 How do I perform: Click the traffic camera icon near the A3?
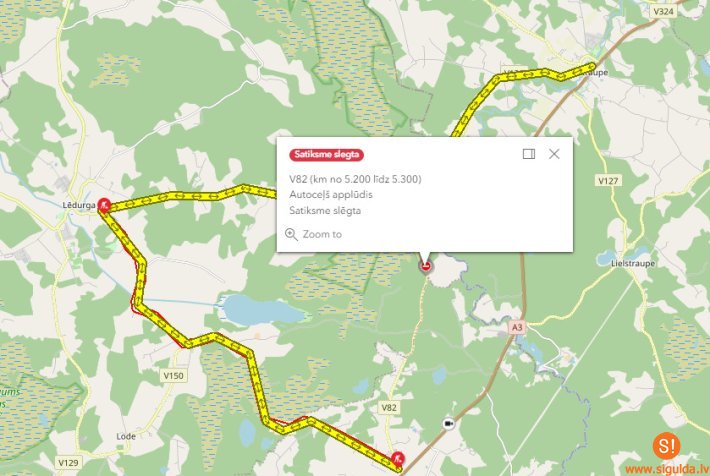click(x=449, y=423)
